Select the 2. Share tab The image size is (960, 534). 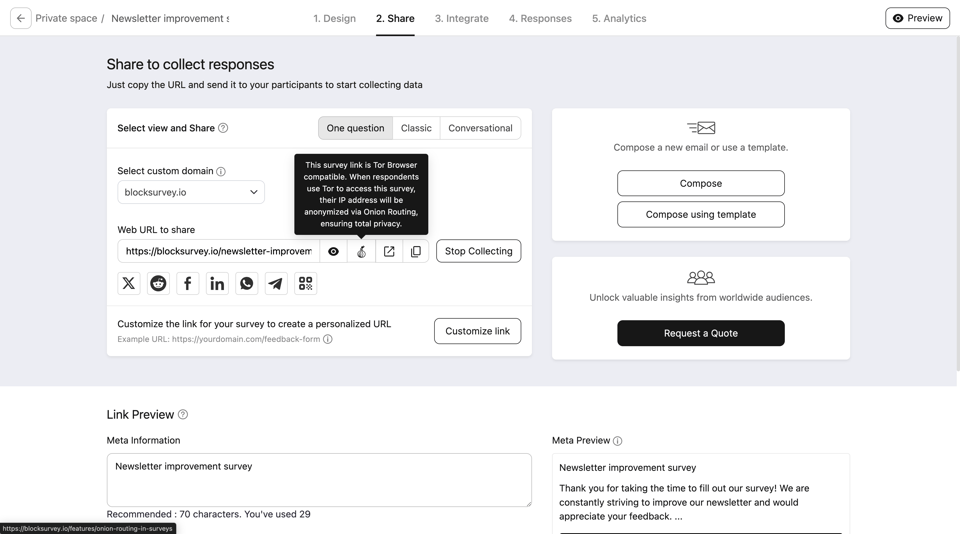395,18
